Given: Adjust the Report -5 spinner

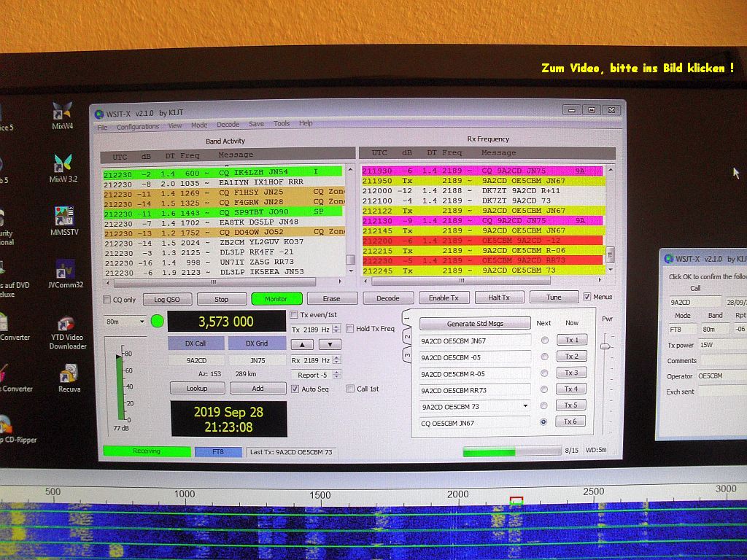Looking at the screenshot, I should point(336,375).
